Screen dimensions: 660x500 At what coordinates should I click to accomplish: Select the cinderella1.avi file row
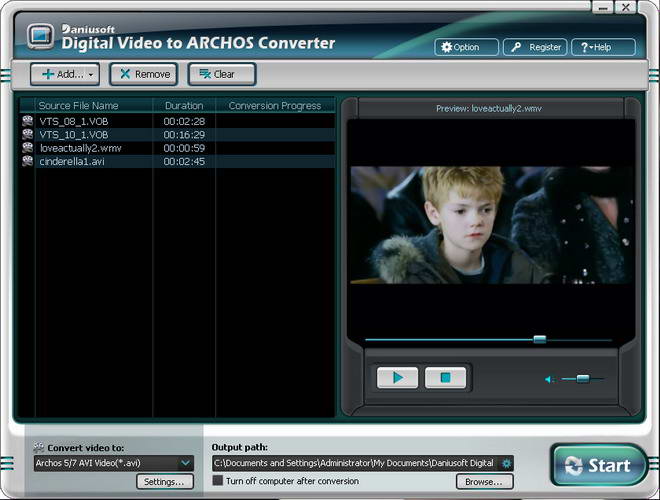coord(178,162)
